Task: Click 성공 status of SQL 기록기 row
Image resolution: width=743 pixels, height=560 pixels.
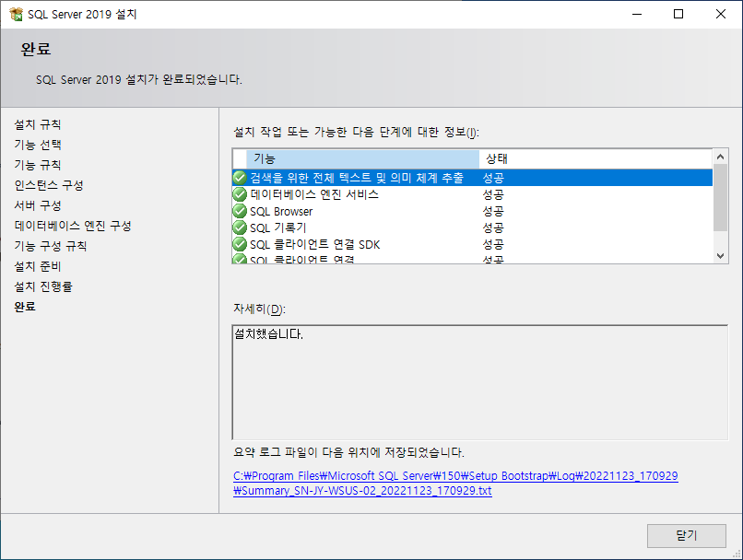Action: (493, 227)
